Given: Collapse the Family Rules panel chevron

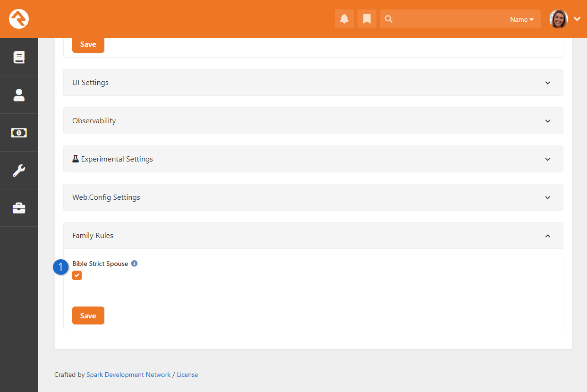Looking at the screenshot, I should (x=548, y=236).
